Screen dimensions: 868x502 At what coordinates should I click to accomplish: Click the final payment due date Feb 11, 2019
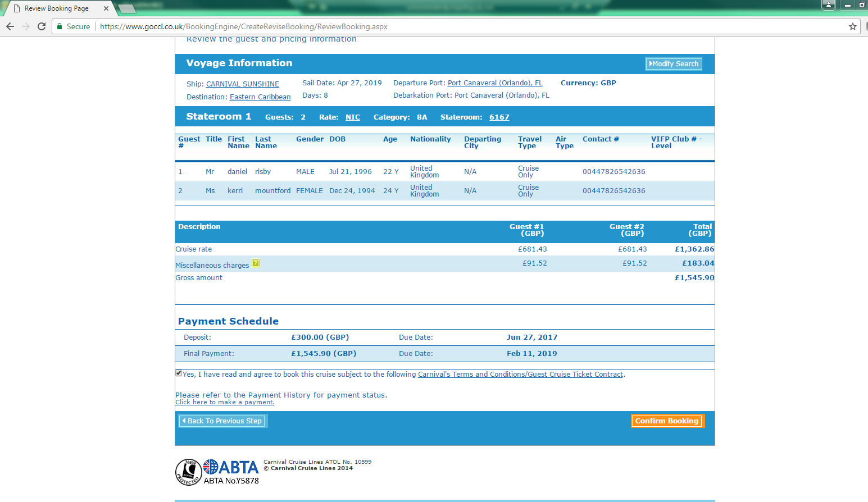[532, 354]
